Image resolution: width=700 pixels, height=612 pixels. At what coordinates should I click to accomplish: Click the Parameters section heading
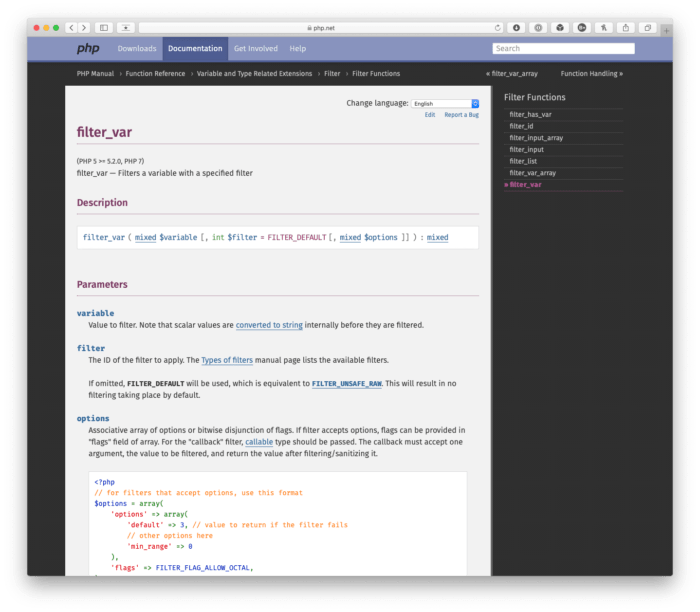pos(102,284)
